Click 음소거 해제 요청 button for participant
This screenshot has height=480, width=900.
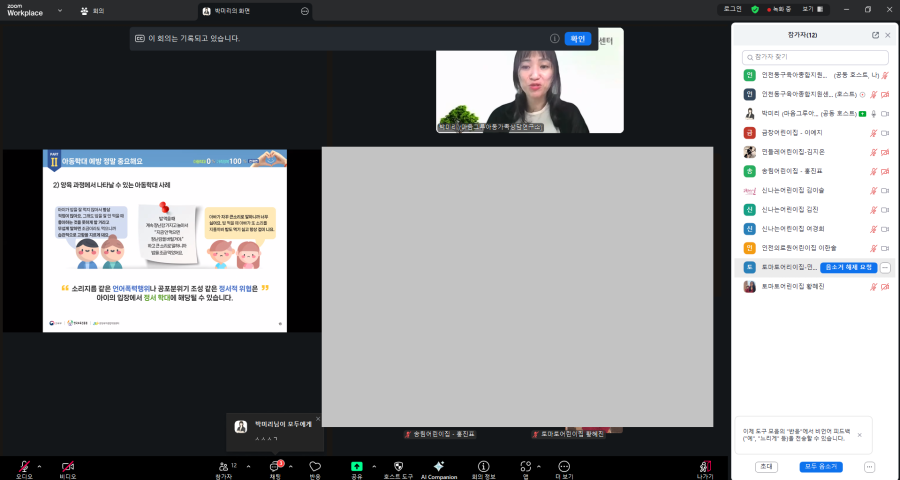[x=848, y=268]
